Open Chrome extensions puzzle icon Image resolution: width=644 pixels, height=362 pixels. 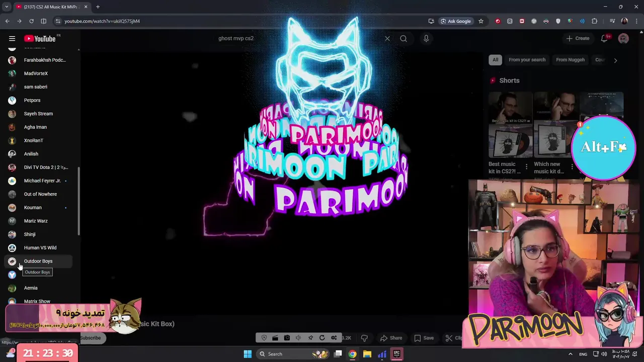(x=595, y=21)
